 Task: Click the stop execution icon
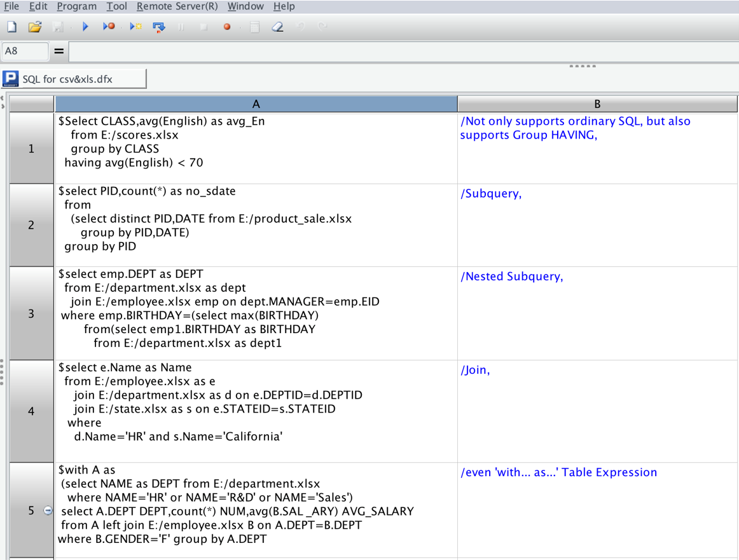point(204,27)
